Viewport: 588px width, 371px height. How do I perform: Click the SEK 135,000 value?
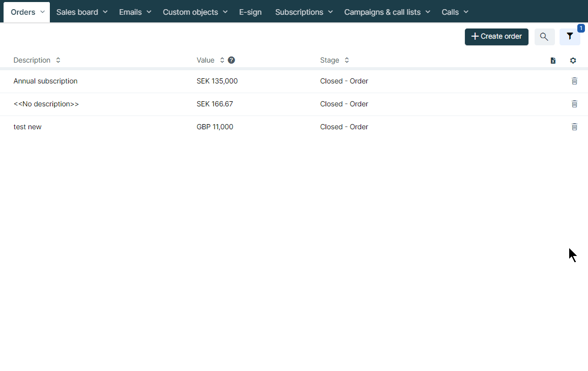(217, 81)
